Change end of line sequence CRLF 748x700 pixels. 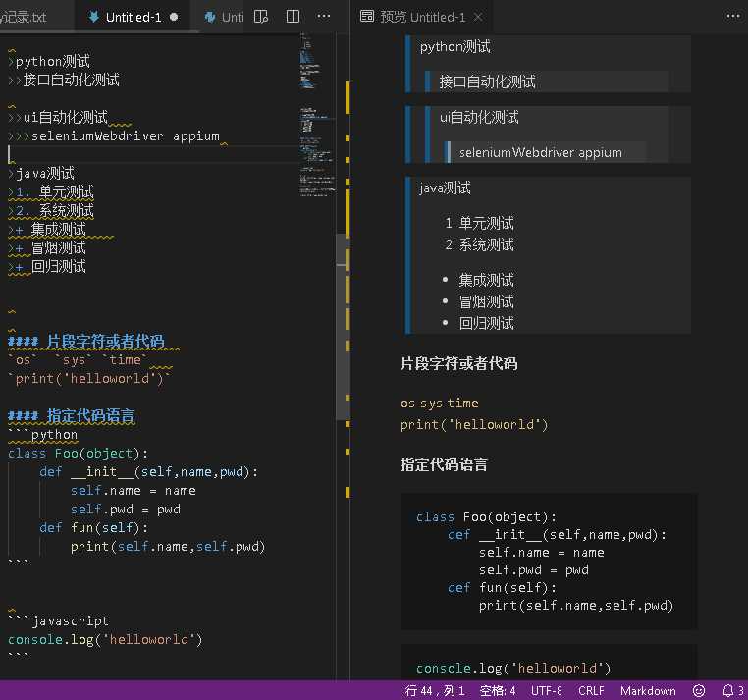point(591,690)
